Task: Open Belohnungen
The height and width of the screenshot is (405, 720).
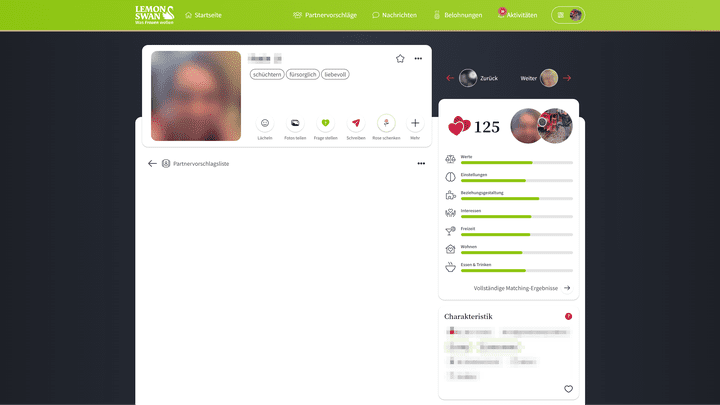Action: [x=458, y=15]
